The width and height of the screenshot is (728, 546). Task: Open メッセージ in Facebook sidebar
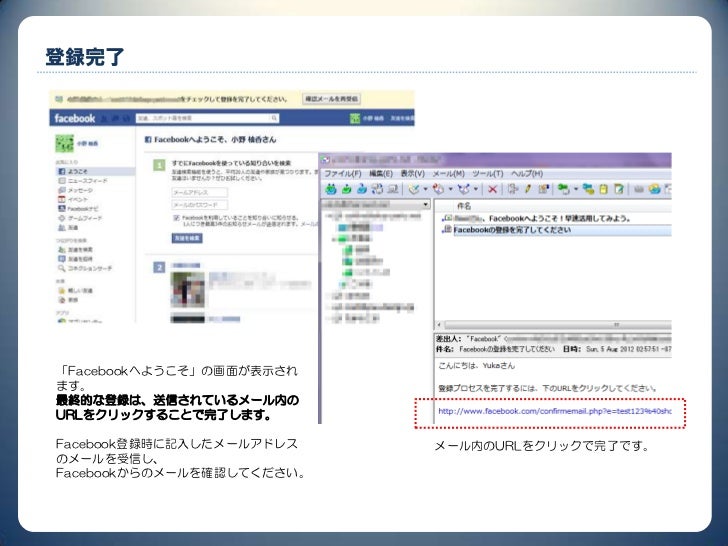(x=75, y=190)
